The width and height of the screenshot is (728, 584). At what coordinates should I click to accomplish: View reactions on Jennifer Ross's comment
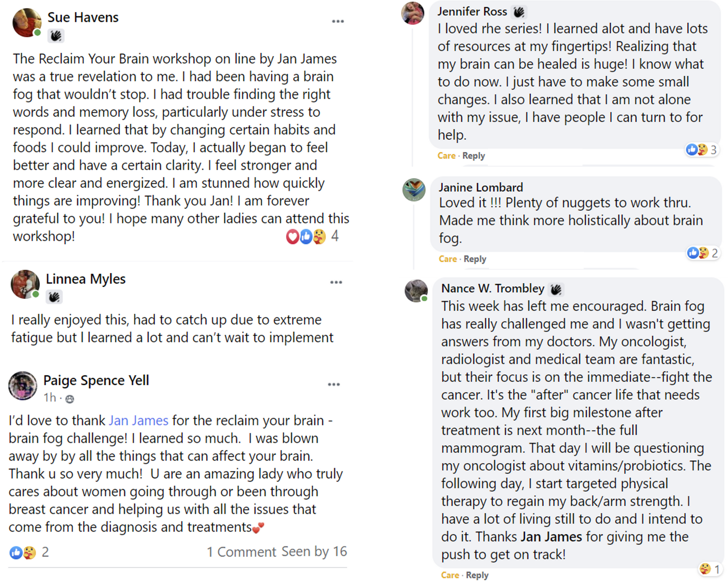coord(701,150)
